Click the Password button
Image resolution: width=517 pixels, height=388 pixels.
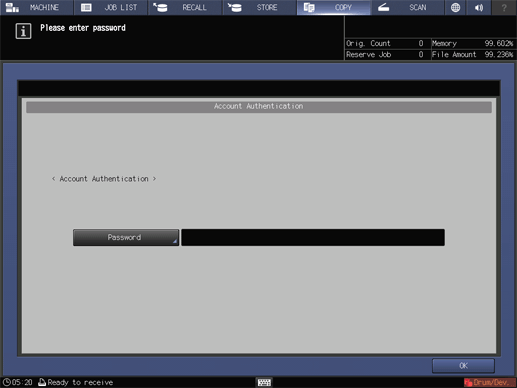tap(126, 237)
